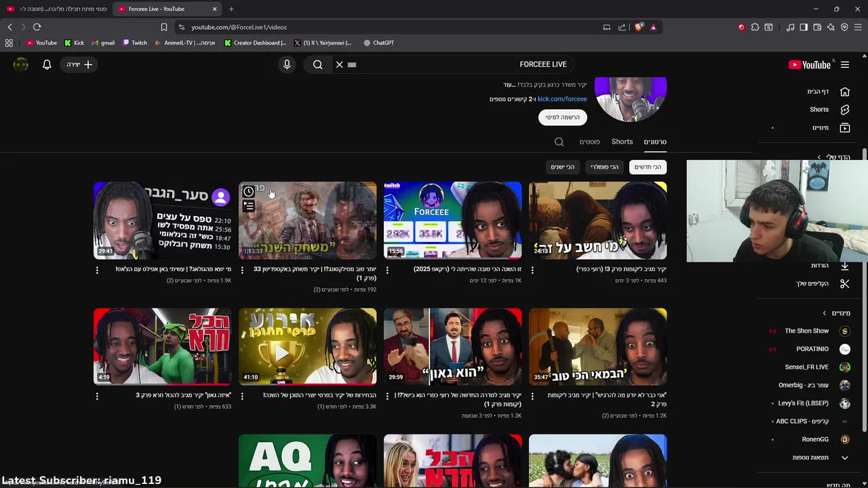Add hovered video to queue
The image size is (868, 488).
tap(249, 206)
